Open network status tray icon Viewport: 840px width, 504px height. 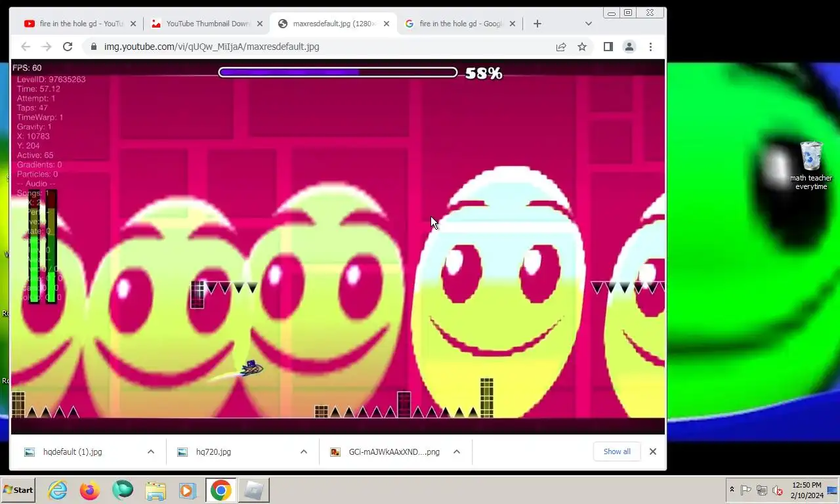(762, 490)
